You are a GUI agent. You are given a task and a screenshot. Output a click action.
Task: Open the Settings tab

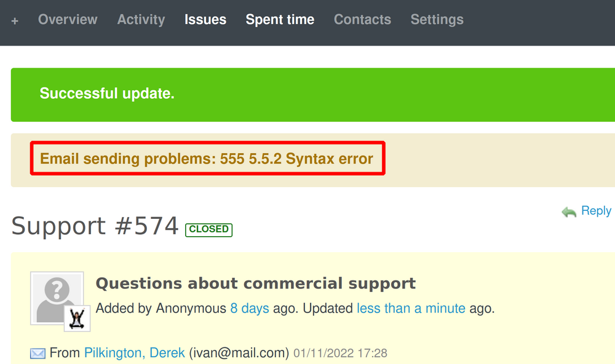(x=437, y=19)
